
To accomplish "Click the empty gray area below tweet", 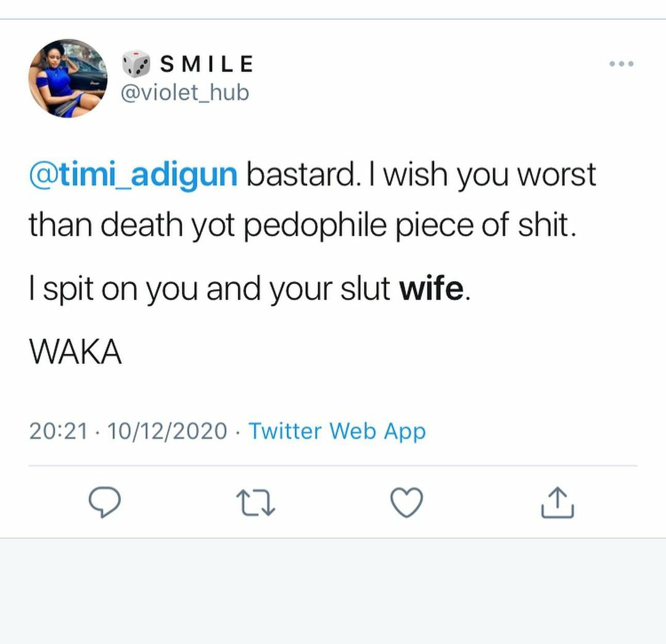I will pos(333,592).
